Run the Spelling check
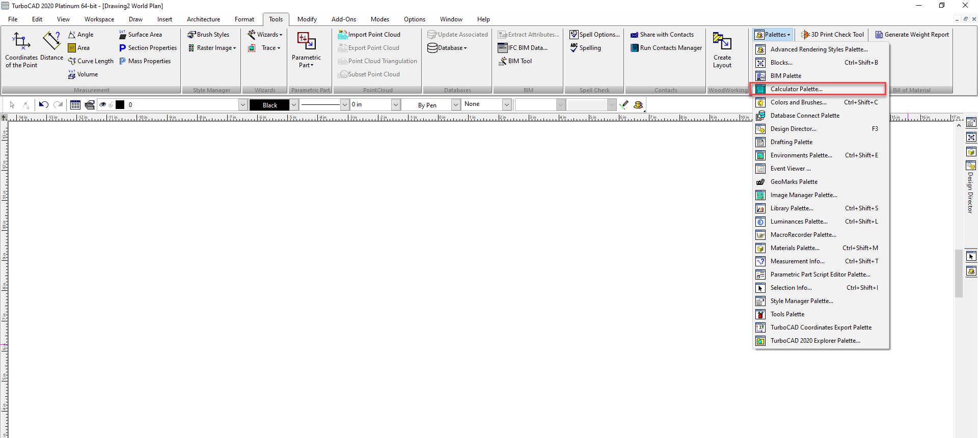This screenshot has height=438, width=980. coord(585,48)
